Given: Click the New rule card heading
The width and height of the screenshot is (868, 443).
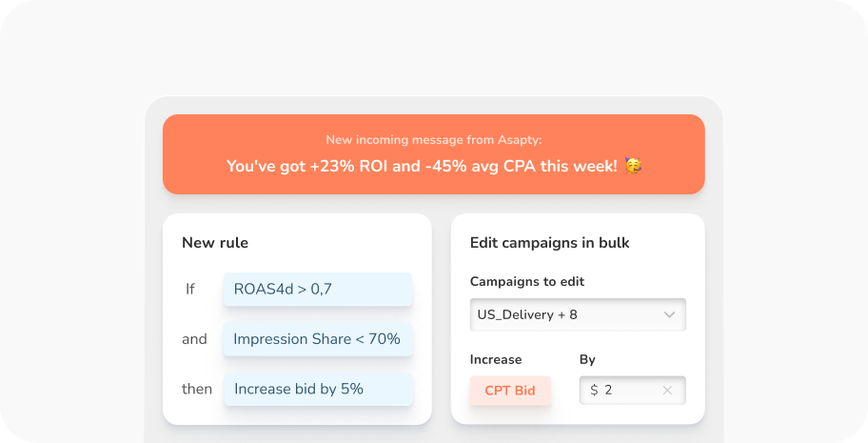Looking at the screenshot, I should 215,243.
